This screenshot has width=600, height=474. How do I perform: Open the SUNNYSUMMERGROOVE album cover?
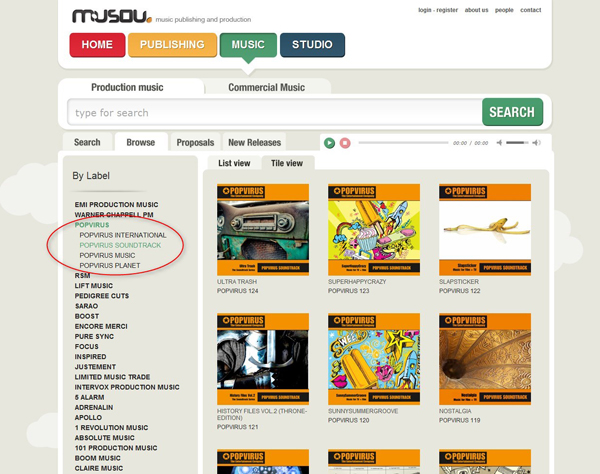coord(374,359)
